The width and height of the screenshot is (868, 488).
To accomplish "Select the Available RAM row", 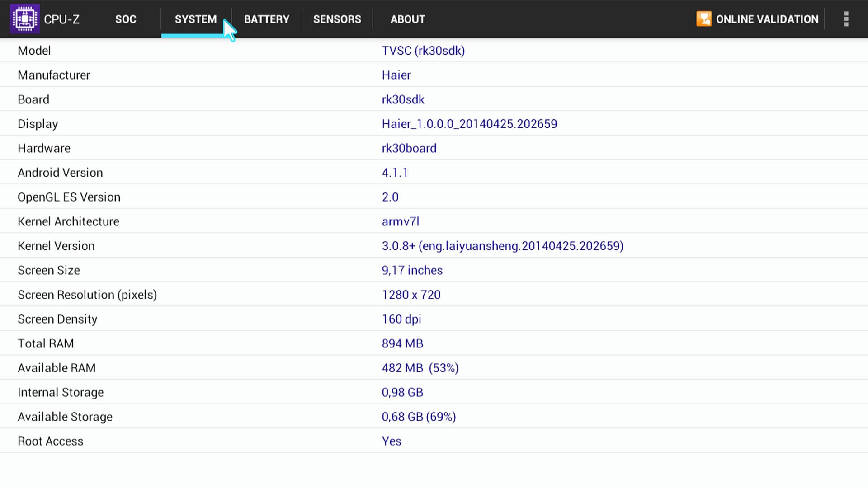I will pos(57,368).
